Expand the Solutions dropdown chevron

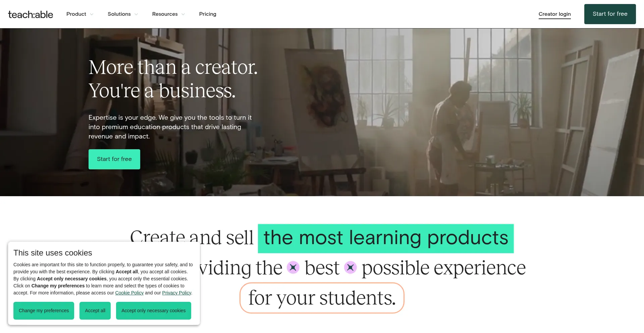(x=136, y=14)
